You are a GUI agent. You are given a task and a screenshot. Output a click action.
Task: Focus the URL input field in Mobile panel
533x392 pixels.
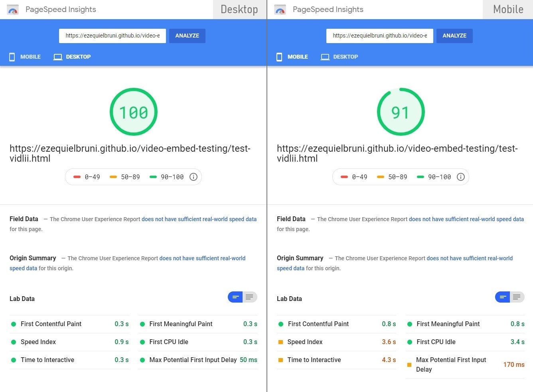click(x=380, y=36)
